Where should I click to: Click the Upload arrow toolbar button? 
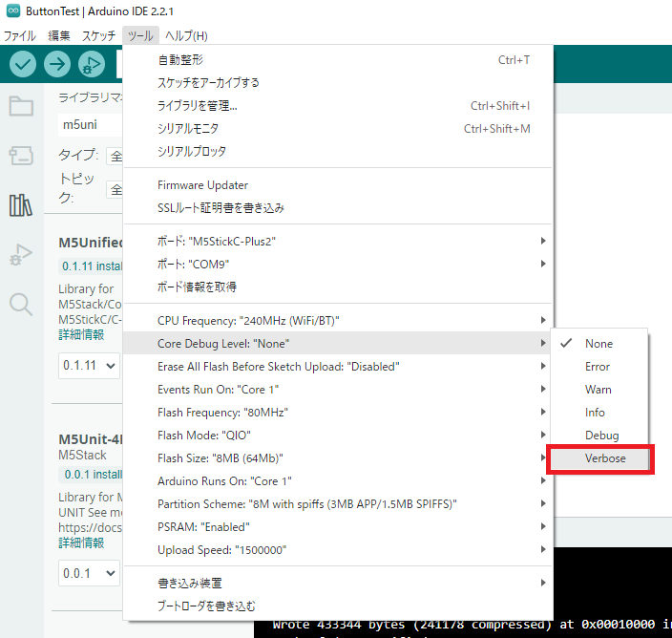click(57, 64)
